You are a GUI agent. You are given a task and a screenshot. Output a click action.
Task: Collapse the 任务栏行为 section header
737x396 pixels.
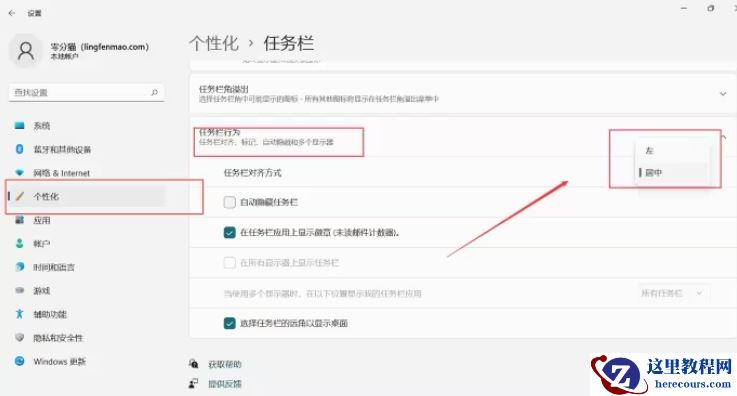click(x=463, y=137)
